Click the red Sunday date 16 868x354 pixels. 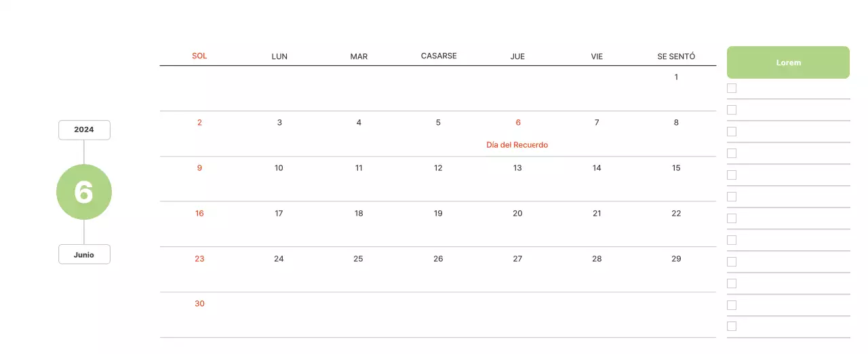(199, 214)
